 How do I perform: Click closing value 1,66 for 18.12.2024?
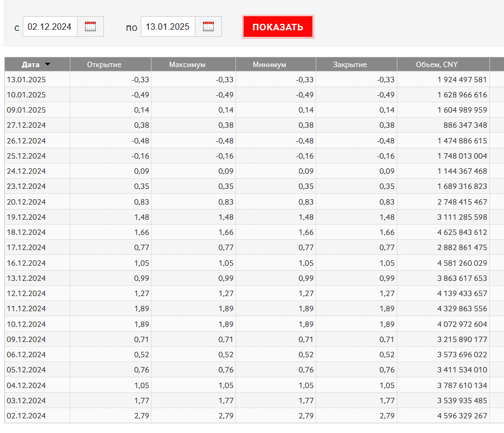click(x=387, y=232)
